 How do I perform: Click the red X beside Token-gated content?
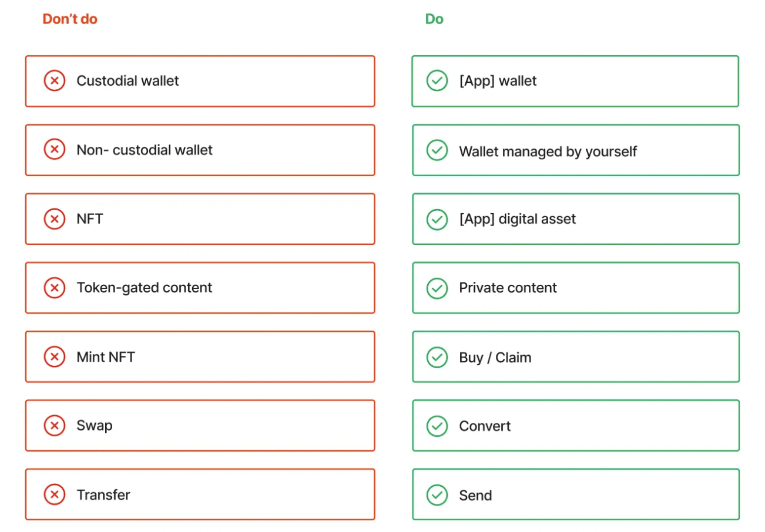[55, 288]
